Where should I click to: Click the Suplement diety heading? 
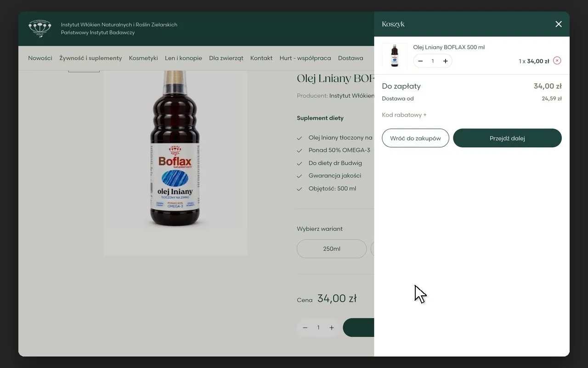[x=320, y=118]
